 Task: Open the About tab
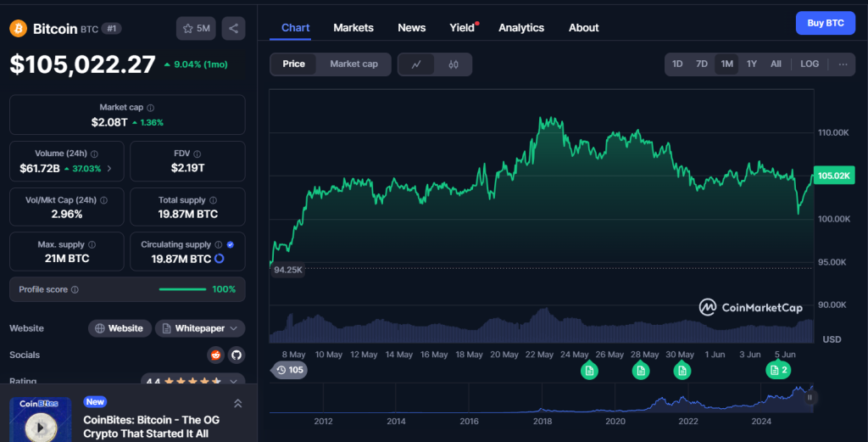[x=583, y=28]
